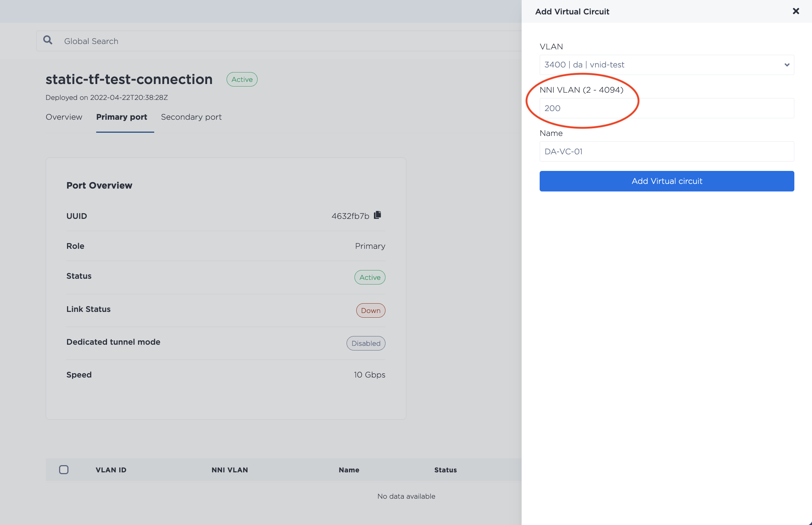Image resolution: width=812 pixels, height=525 pixels.
Task: Click the VLAN ID column header
Action: tap(111, 470)
